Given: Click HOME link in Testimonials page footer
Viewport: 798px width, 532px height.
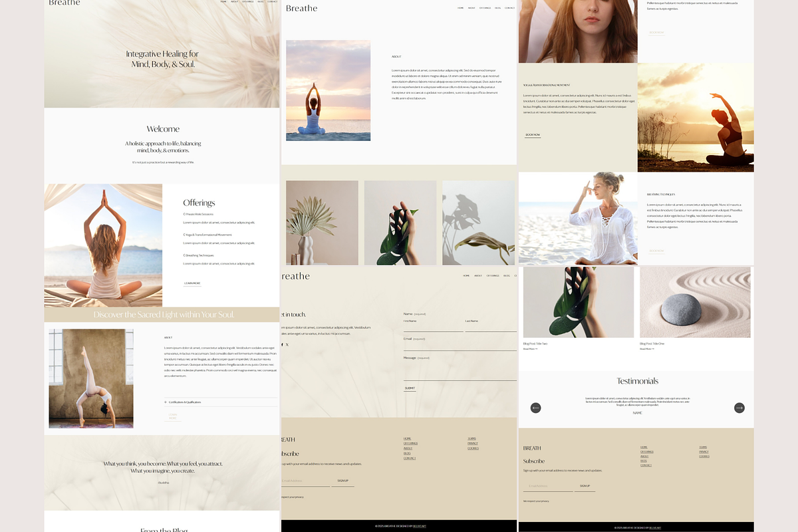Looking at the screenshot, I should [x=644, y=447].
